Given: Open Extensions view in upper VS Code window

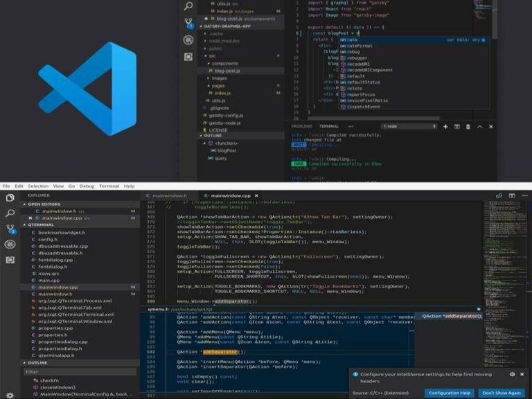Looking at the screenshot, I should tap(188, 57).
